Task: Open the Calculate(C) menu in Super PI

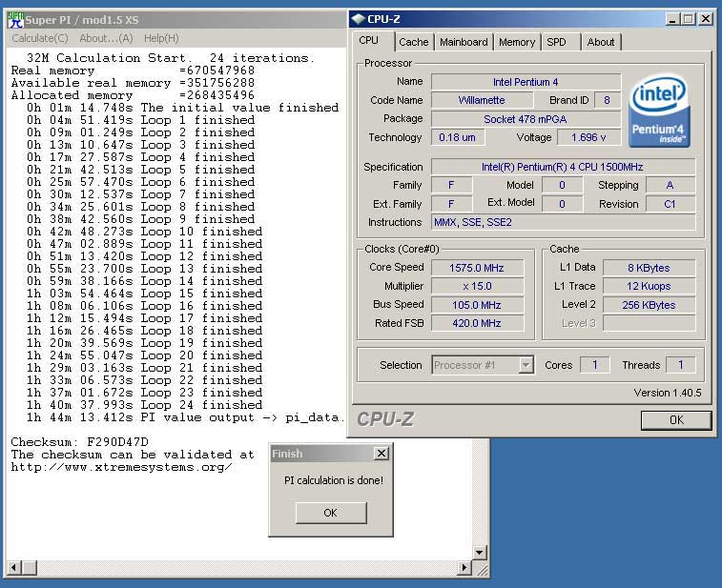Action: click(x=40, y=38)
